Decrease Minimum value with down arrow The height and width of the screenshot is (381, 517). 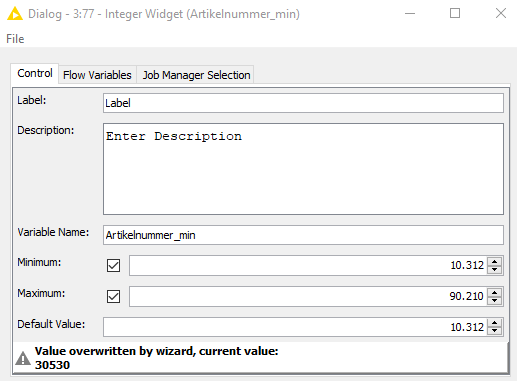pyautogui.click(x=495, y=270)
